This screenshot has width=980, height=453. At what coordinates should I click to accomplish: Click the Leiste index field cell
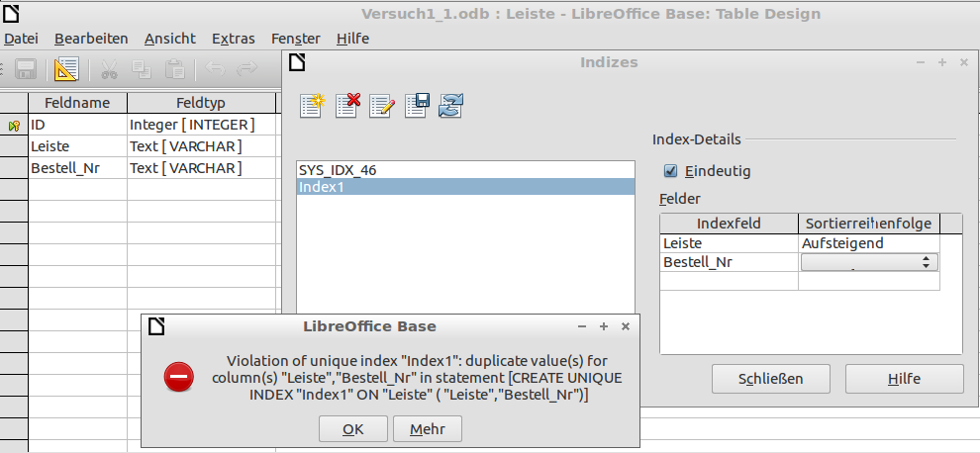click(x=730, y=243)
